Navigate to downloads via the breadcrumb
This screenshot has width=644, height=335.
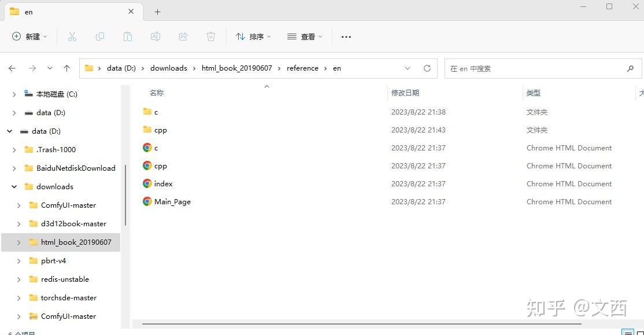(x=168, y=68)
